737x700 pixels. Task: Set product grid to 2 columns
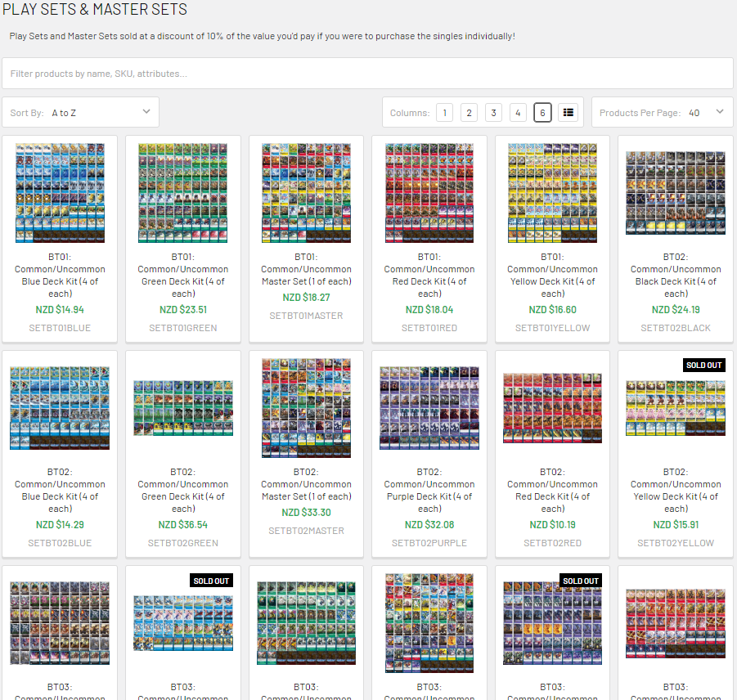[x=469, y=113]
